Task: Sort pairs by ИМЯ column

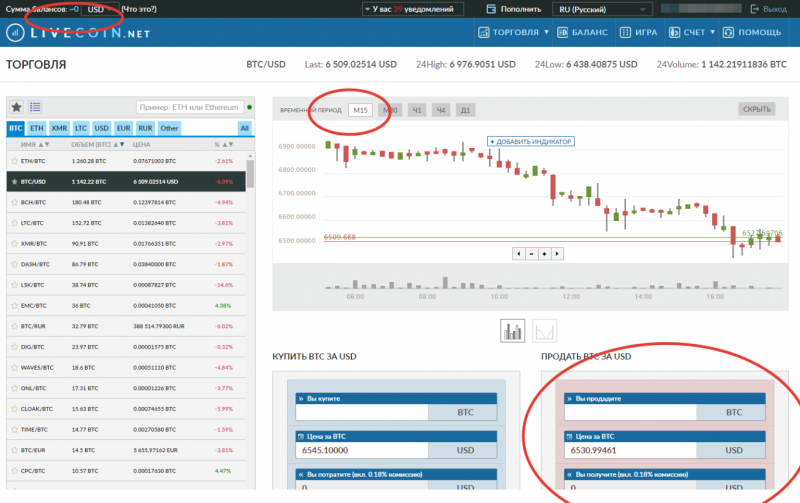Action: coord(35,144)
